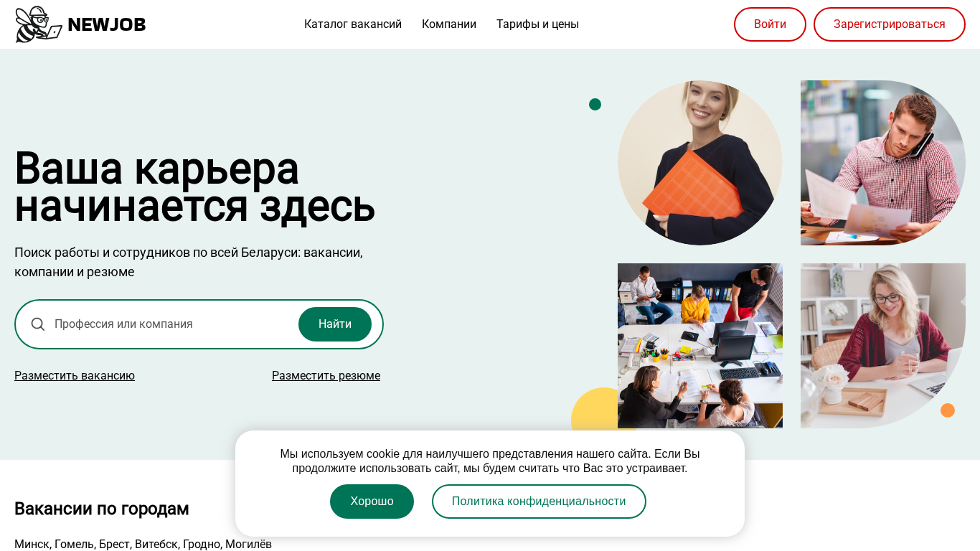
Task: Click the small orange decorative dot
Action: tap(948, 410)
